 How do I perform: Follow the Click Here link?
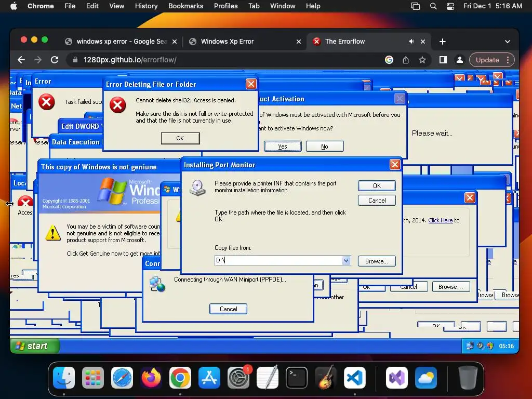[441, 220]
